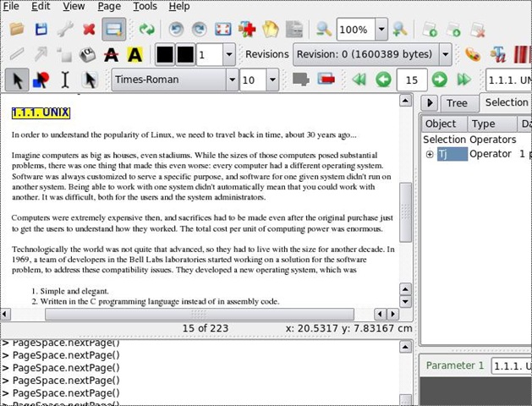Go to previous page green arrow
The image size is (532, 406).
point(383,80)
